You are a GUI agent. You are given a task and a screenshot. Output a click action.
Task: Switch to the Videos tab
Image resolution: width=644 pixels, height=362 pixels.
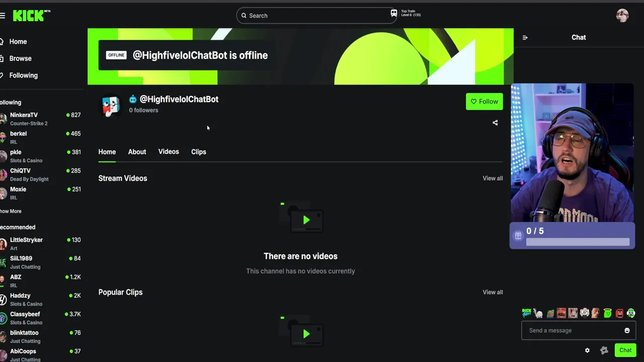[169, 152]
